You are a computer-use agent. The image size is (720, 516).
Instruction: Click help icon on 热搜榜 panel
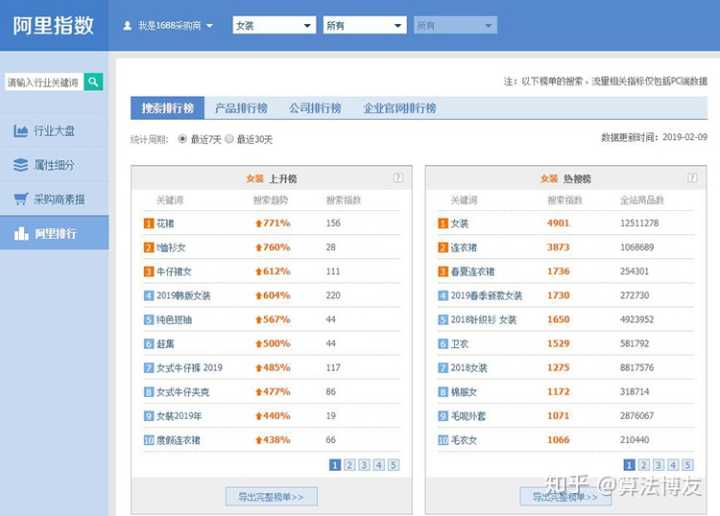(x=692, y=178)
